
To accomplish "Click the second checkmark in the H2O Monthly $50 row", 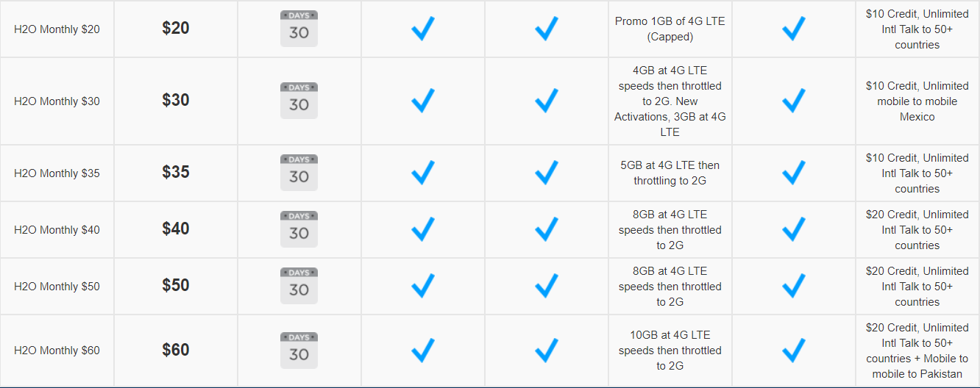I will (x=547, y=286).
